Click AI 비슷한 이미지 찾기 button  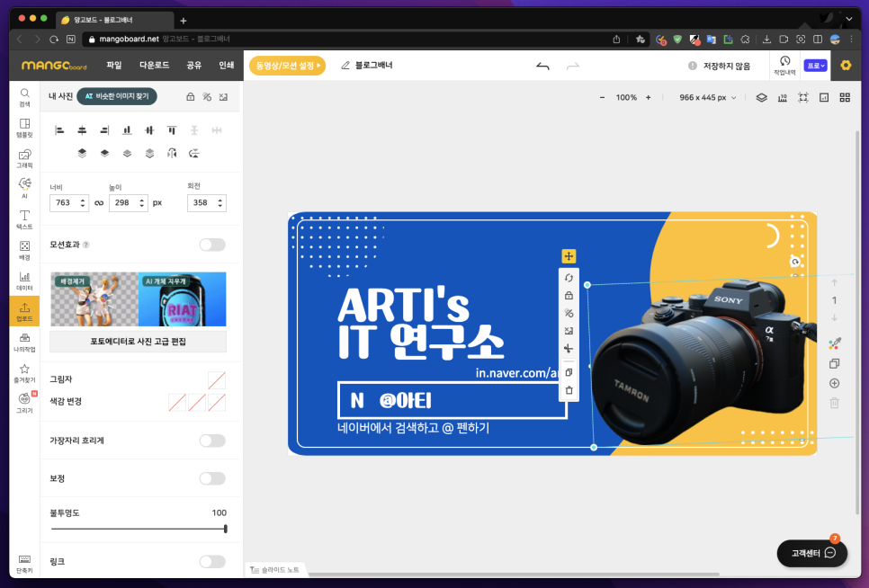117,96
